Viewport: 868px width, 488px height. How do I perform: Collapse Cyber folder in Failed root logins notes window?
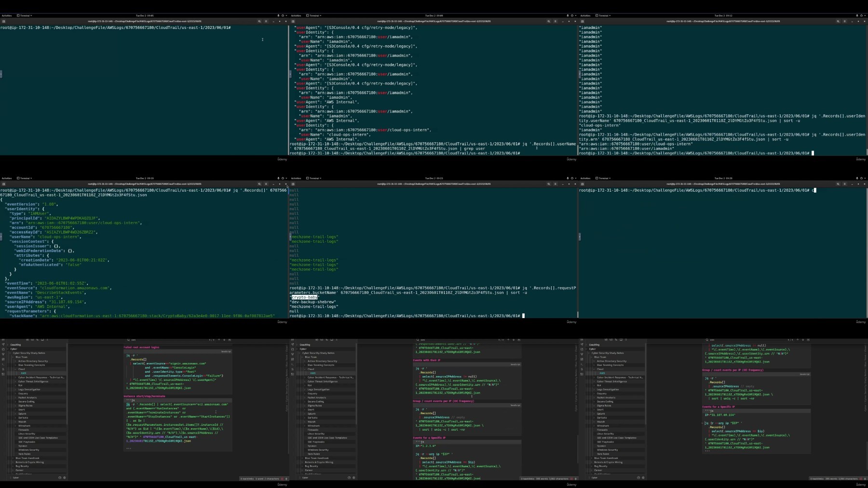coord(8,349)
